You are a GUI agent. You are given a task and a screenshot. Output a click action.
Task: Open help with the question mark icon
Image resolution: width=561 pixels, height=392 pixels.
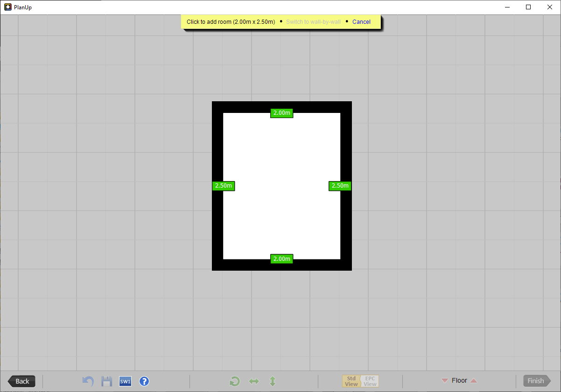coord(144,381)
